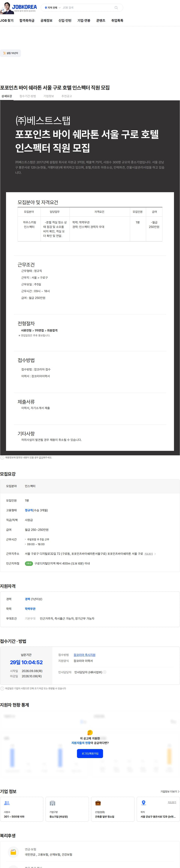Click the thinking emoji above login prompt

[90, 733]
